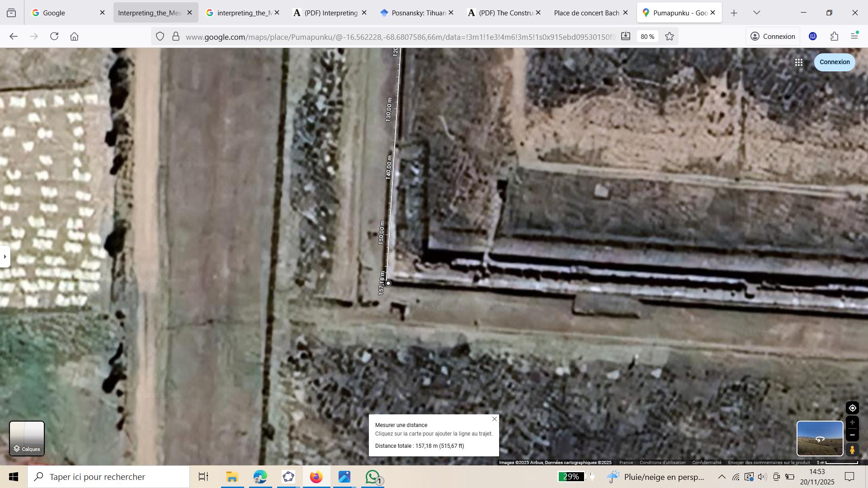Open the list all tabs dropdown chevron

click(x=757, y=13)
